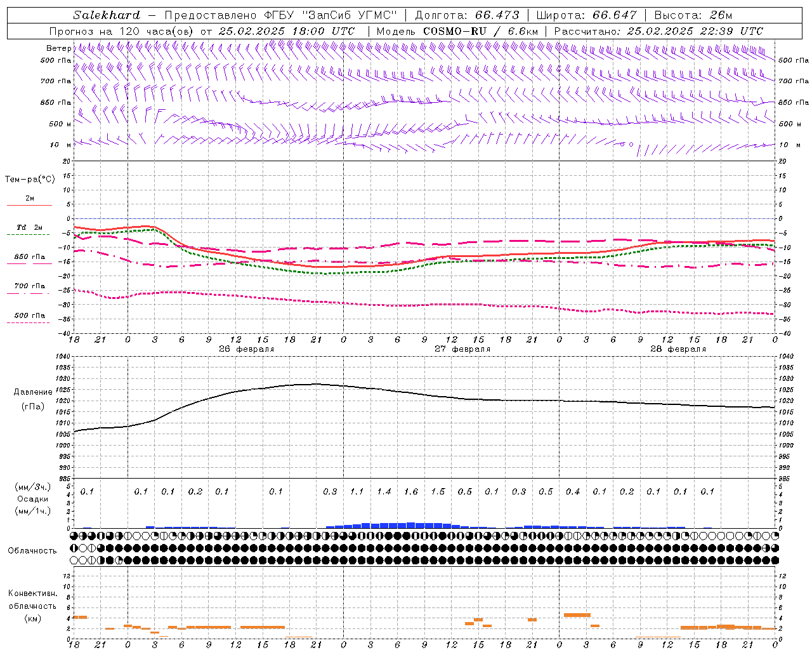Image resolution: width=812 pixels, height=650 pixels.
Task: Click the 'Широта: 66.647' header field
Action: [586, 15]
